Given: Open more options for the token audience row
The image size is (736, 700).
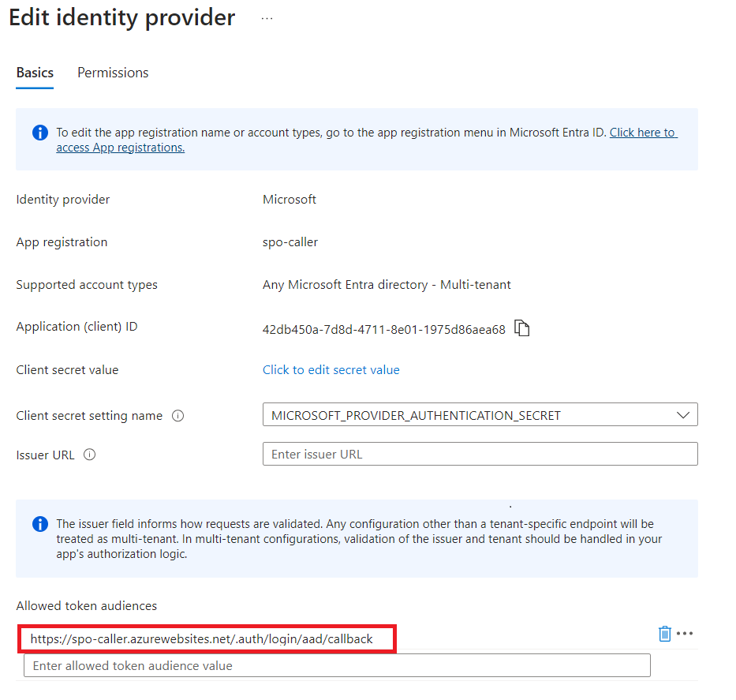Looking at the screenshot, I should click(x=685, y=634).
